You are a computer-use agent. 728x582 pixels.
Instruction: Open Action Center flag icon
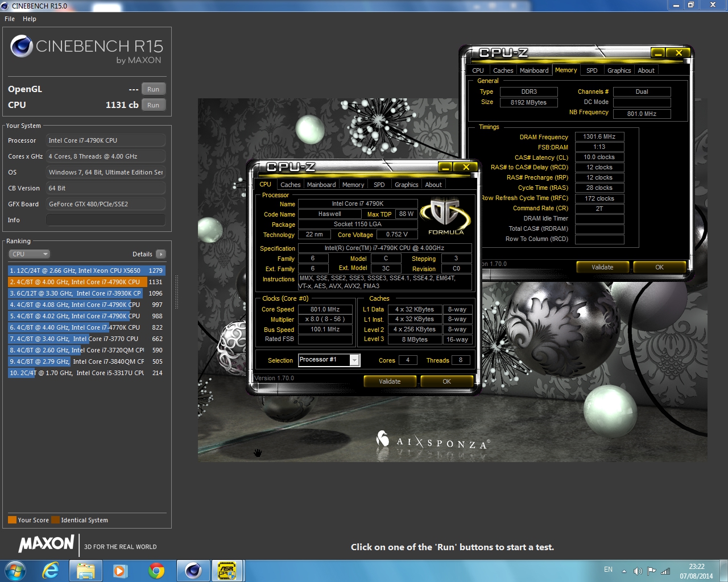tap(651, 571)
